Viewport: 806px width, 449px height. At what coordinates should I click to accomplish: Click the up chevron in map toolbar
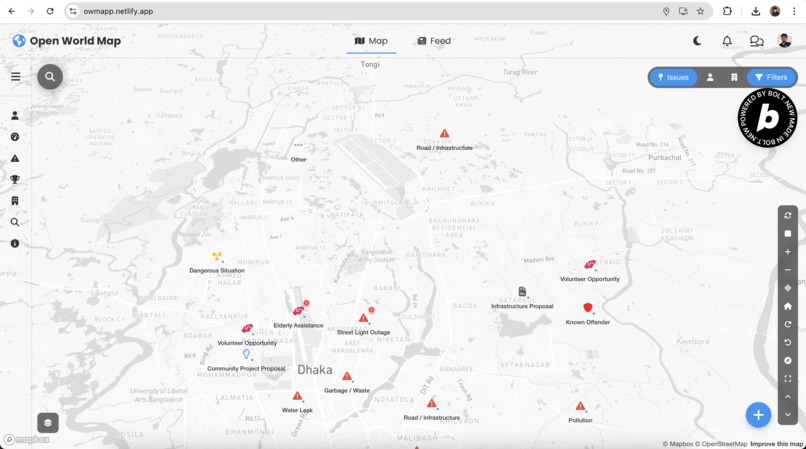click(x=787, y=397)
